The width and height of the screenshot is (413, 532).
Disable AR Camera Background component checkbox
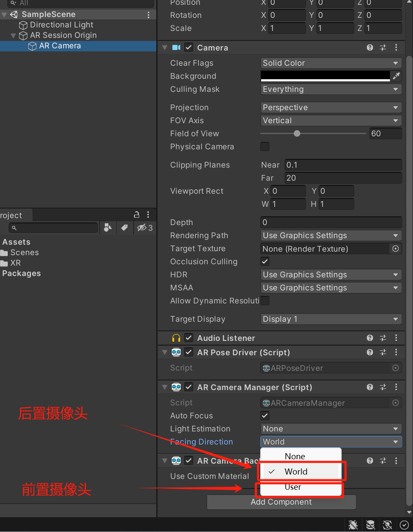click(189, 461)
